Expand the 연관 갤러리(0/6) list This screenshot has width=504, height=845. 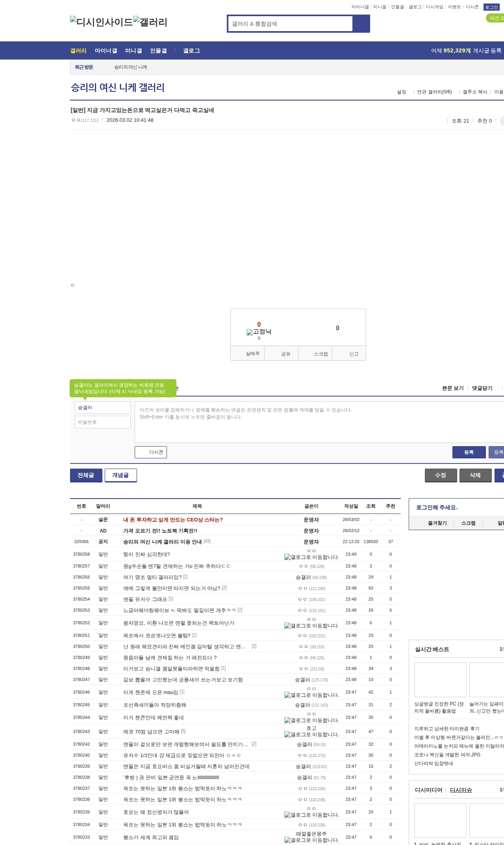pos(434,92)
